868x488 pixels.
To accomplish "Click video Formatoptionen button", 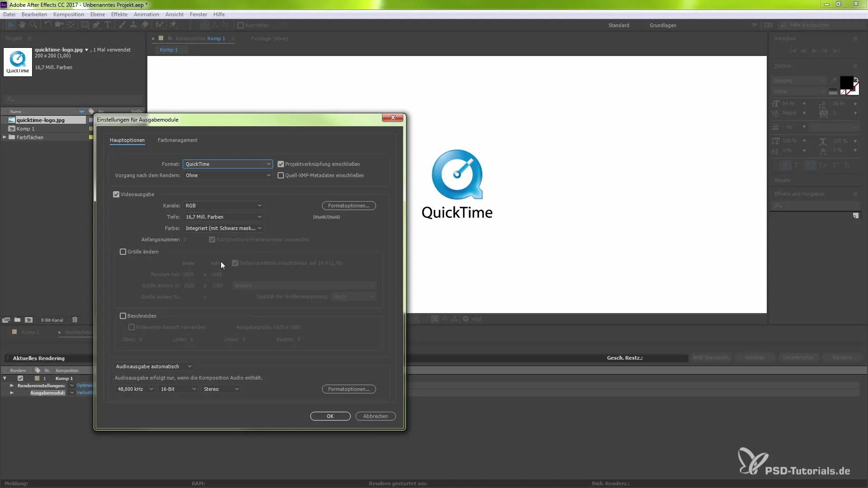I will tap(349, 206).
